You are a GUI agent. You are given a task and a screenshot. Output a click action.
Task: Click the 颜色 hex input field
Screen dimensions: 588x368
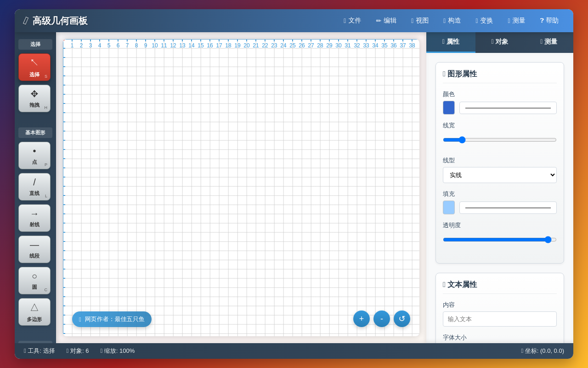click(508, 108)
